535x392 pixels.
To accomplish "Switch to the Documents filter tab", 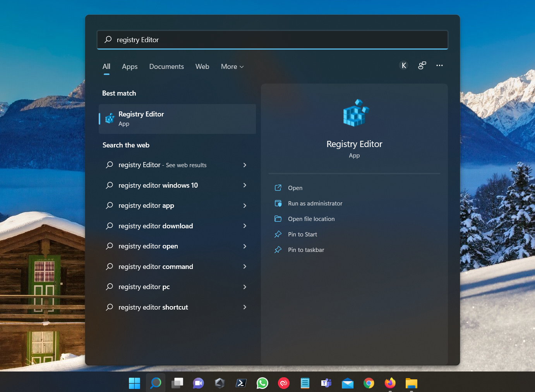I will point(166,67).
